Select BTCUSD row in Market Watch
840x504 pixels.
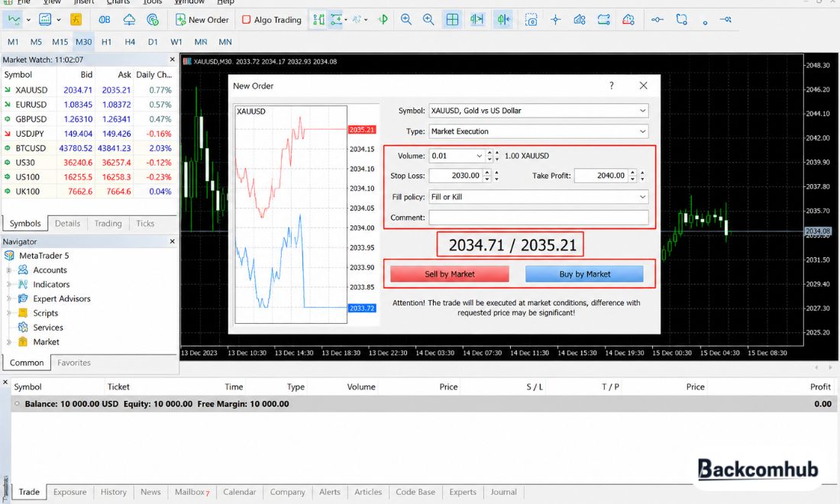89,148
